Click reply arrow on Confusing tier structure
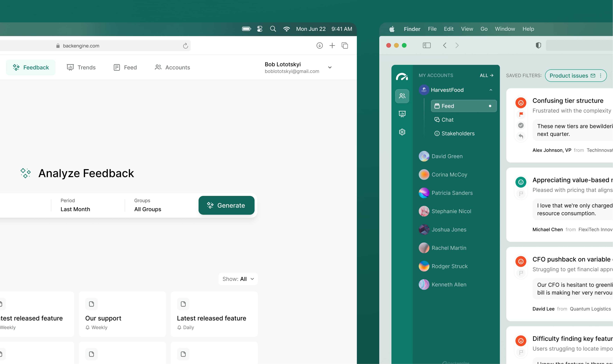The image size is (613, 364). pos(521,136)
